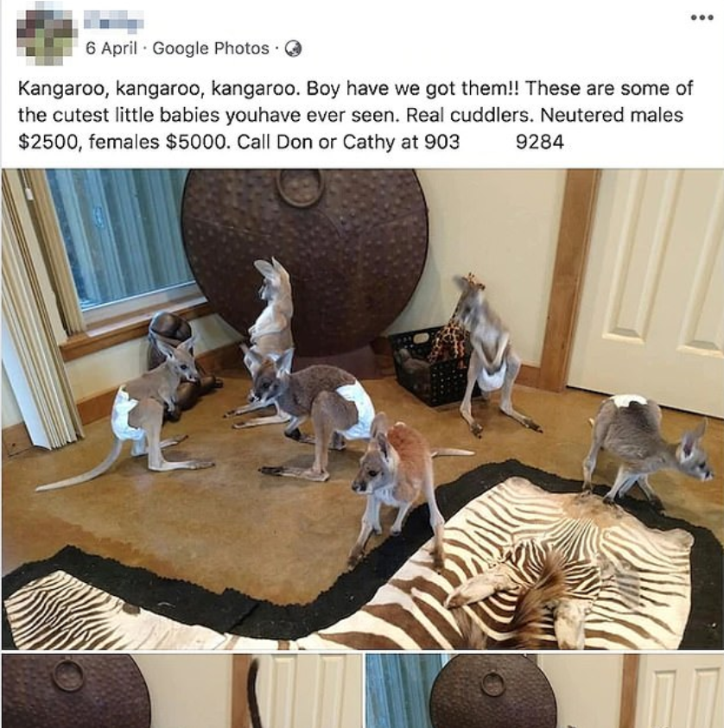Open the 'Google Photos' source link
Image resolution: width=724 pixels, height=728 pixels.
pos(210,48)
